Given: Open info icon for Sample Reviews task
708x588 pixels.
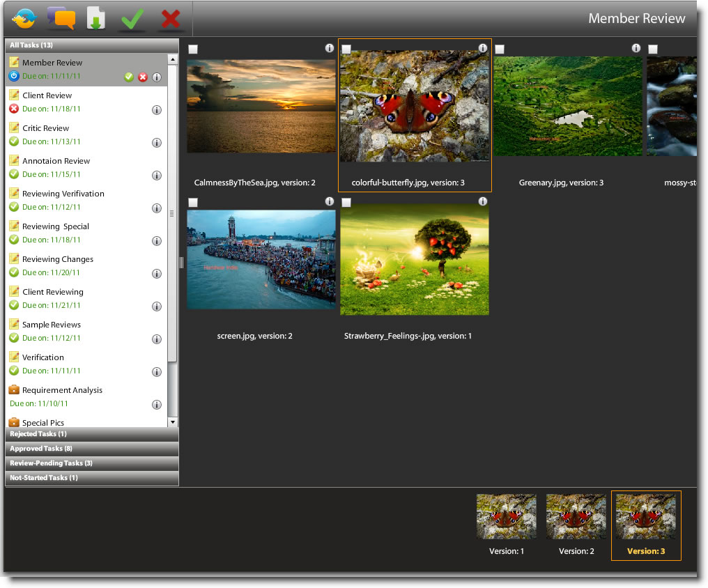Looking at the screenshot, I should pos(157,339).
